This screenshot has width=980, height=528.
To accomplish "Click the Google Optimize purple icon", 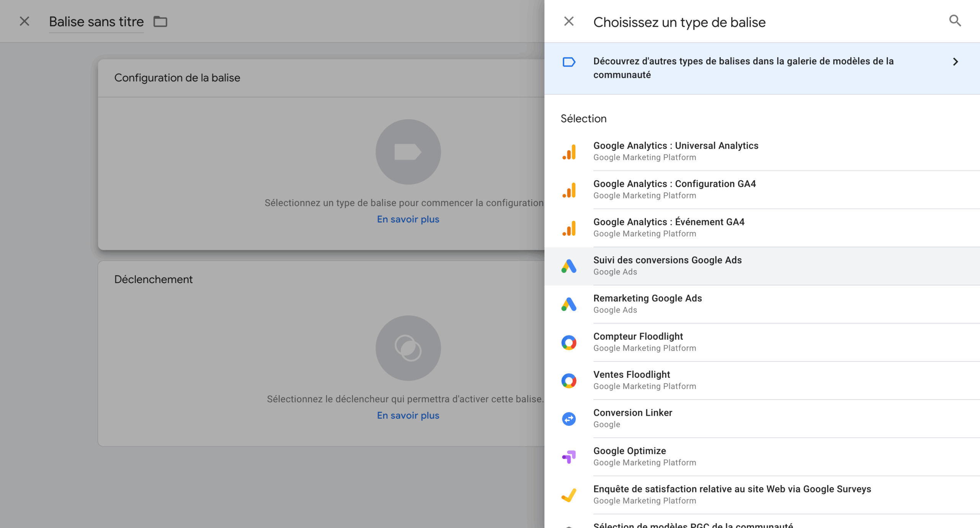I will coord(569,457).
